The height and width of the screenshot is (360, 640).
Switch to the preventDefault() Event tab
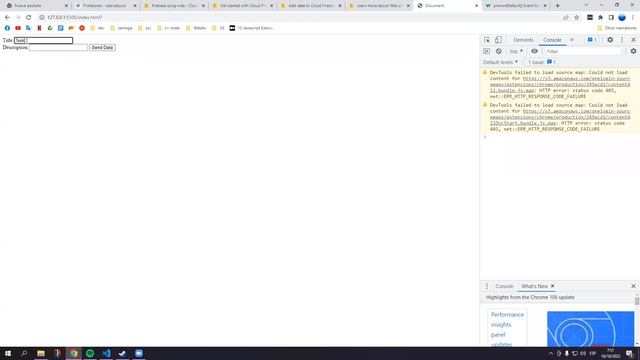tap(516, 6)
